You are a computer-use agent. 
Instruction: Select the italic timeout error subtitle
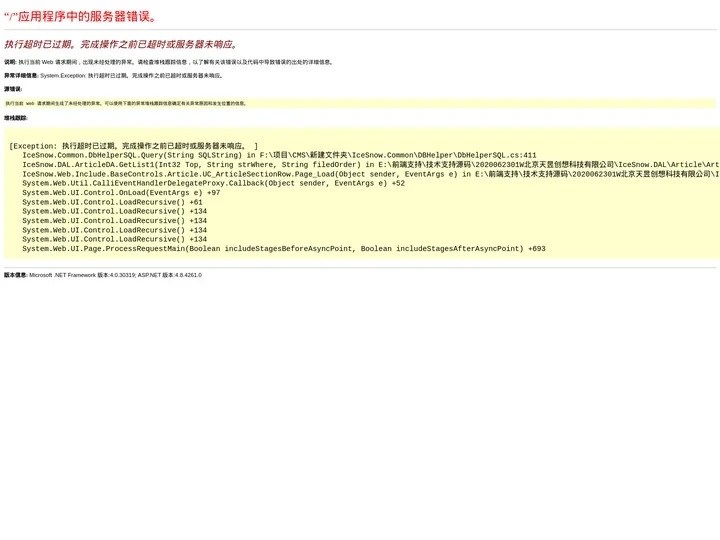click(x=121, y=44)
